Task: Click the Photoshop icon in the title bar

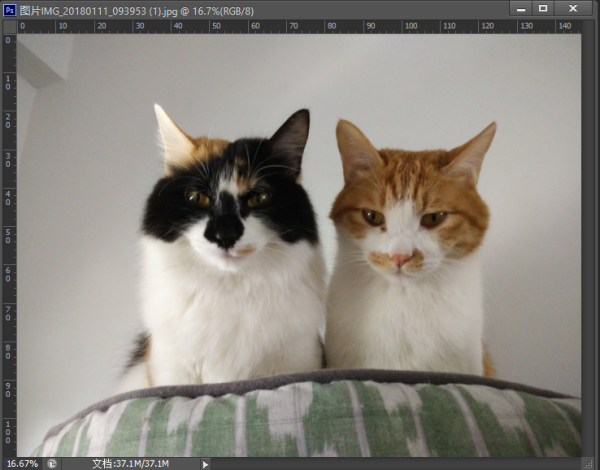Action: point(10,9)
